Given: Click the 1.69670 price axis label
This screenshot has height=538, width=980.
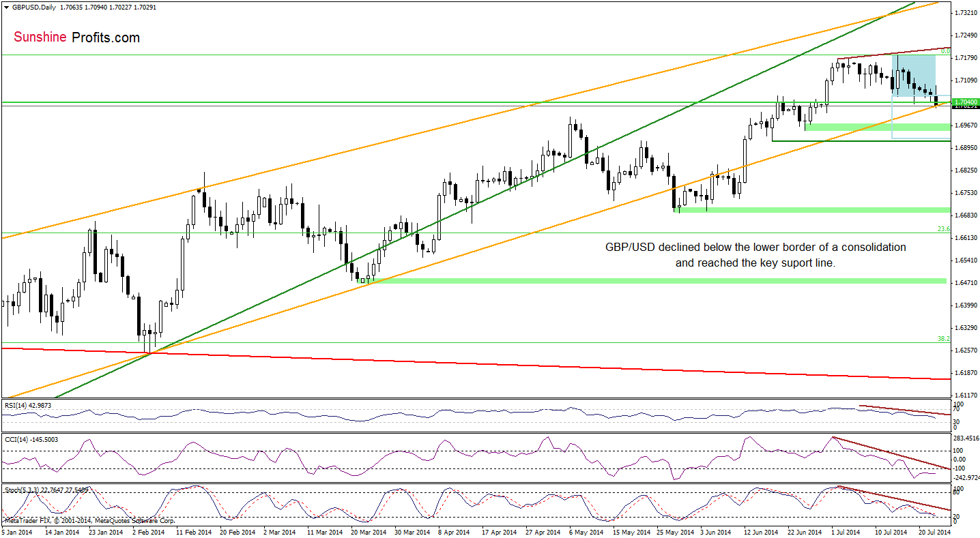Looking at the screenshot, I should click(x=965, y=125).
